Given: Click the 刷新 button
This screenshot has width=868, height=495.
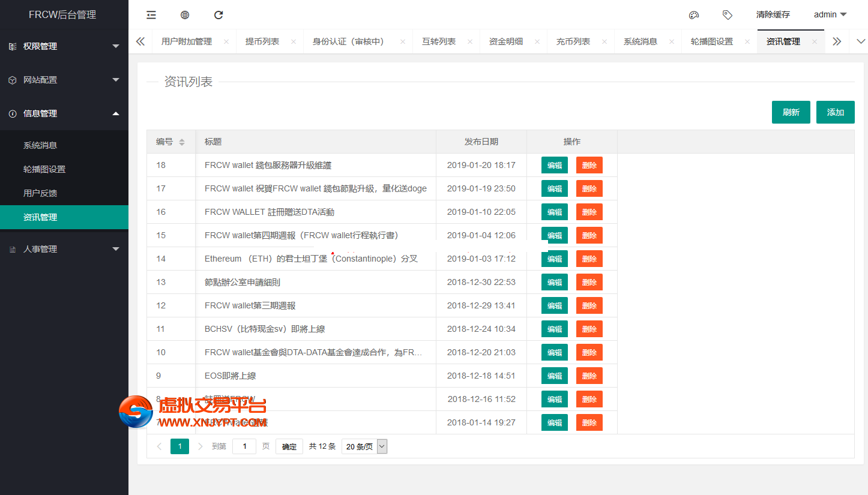Looking at the screenshot, I should tap(791, 112).
